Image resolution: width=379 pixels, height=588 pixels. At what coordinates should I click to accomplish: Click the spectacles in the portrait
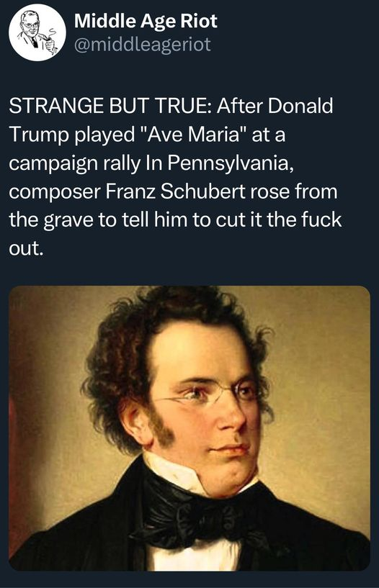pyautogui.click(x=210, y=394)
